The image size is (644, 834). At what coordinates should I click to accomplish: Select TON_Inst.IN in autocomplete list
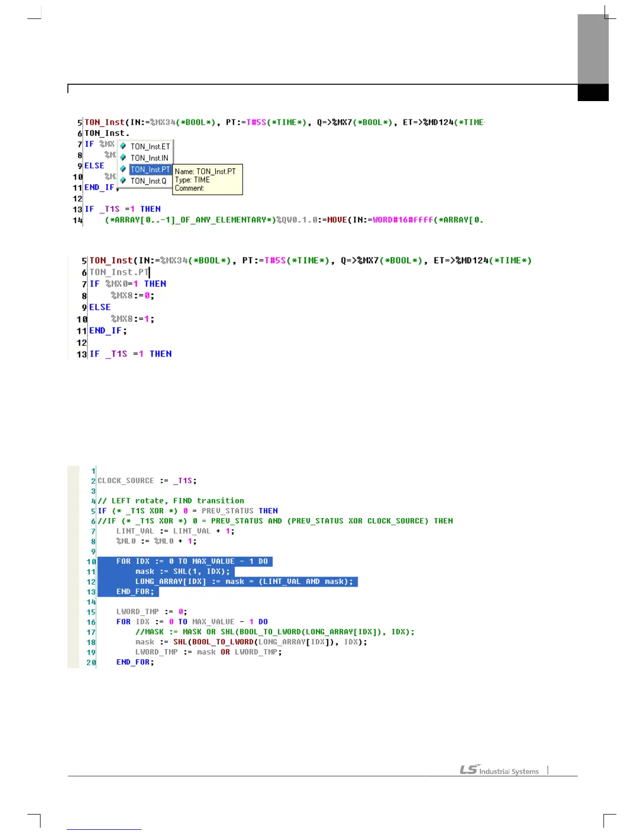click(x=149, y=158)
